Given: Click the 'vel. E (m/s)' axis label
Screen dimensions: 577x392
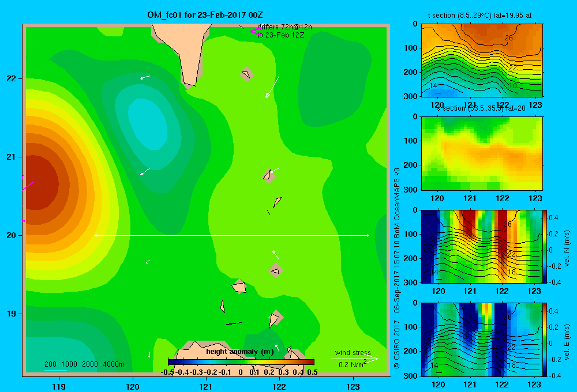Looking at the screenshot, I should tap(567, 342).
